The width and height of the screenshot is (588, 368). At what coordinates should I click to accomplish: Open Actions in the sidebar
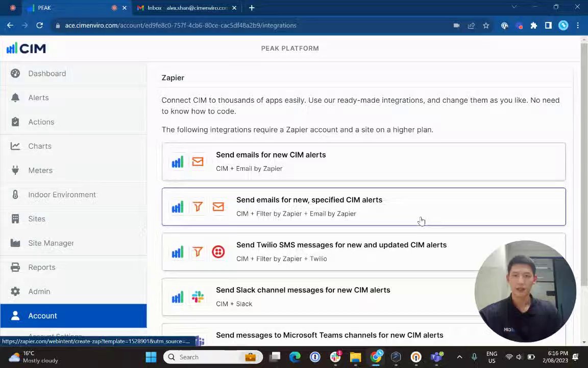tap(73, 122)
